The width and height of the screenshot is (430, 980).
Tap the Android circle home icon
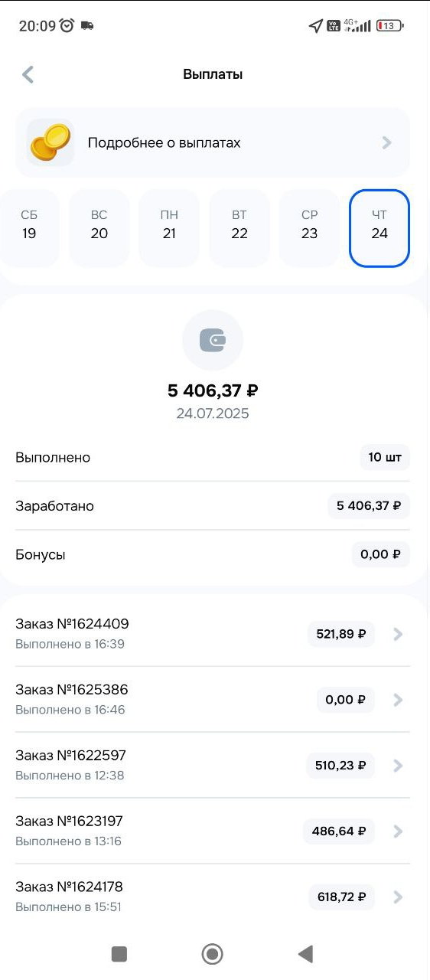[x=212, y=953]
